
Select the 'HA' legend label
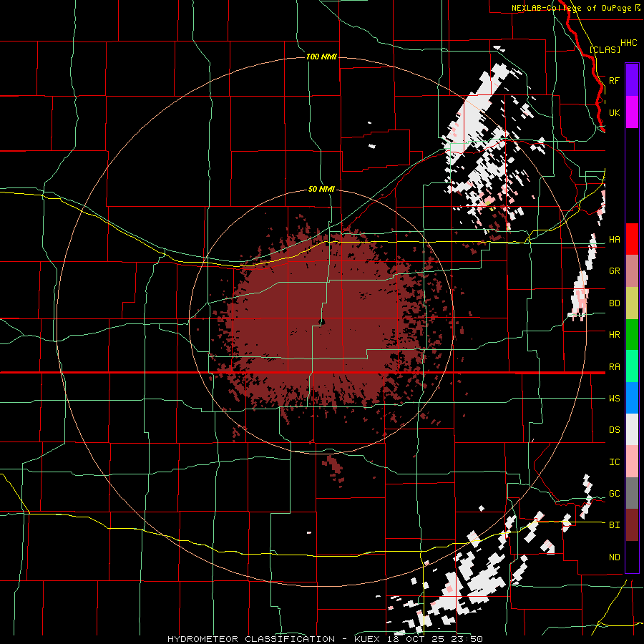(x=614, y=239)
